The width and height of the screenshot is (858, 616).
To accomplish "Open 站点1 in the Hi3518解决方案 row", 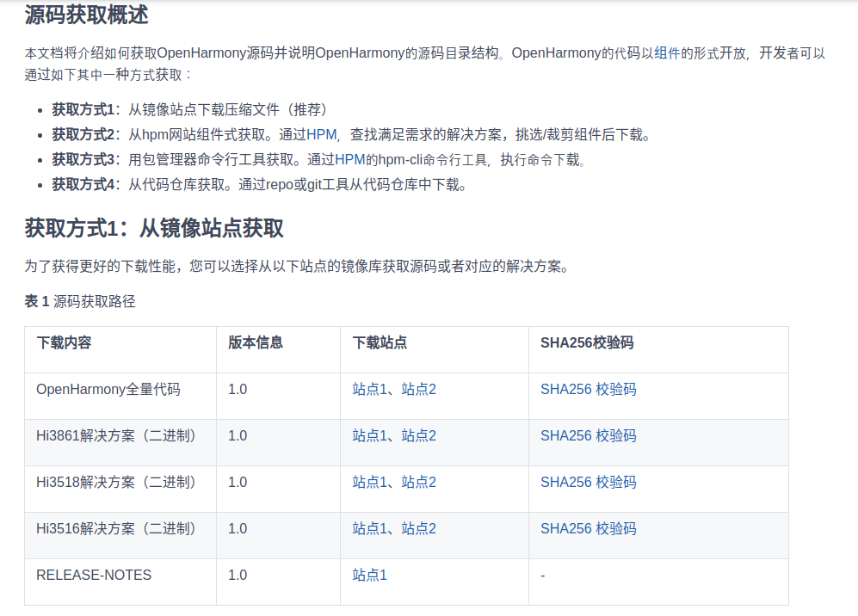I will tap(369, 482).
